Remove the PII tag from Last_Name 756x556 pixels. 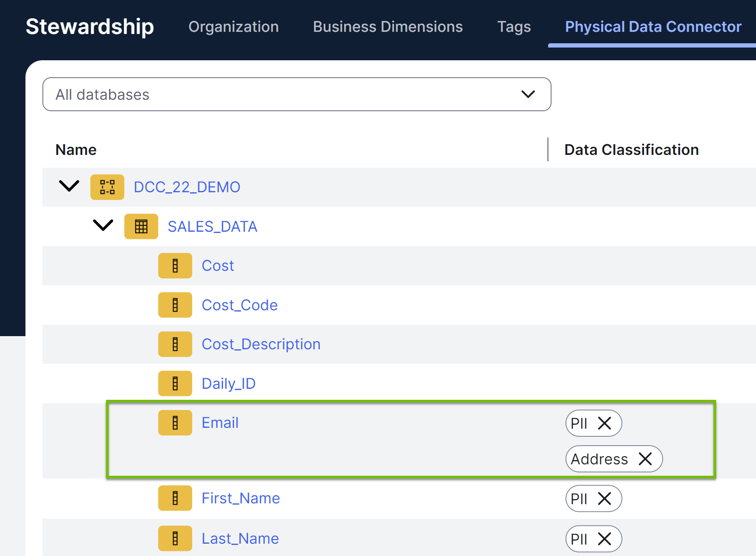(605, 538)
